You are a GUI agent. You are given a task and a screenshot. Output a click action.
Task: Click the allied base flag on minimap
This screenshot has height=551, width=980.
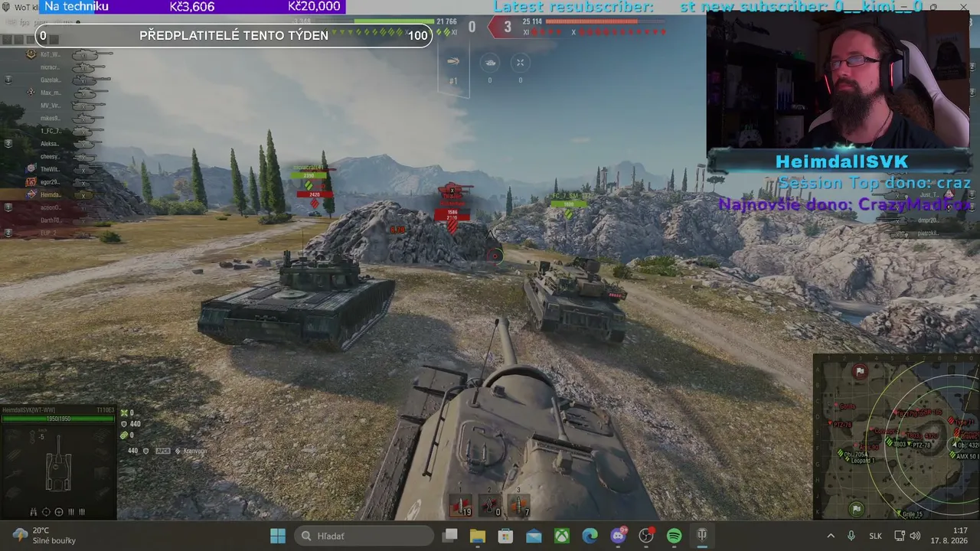coord(857,509)
